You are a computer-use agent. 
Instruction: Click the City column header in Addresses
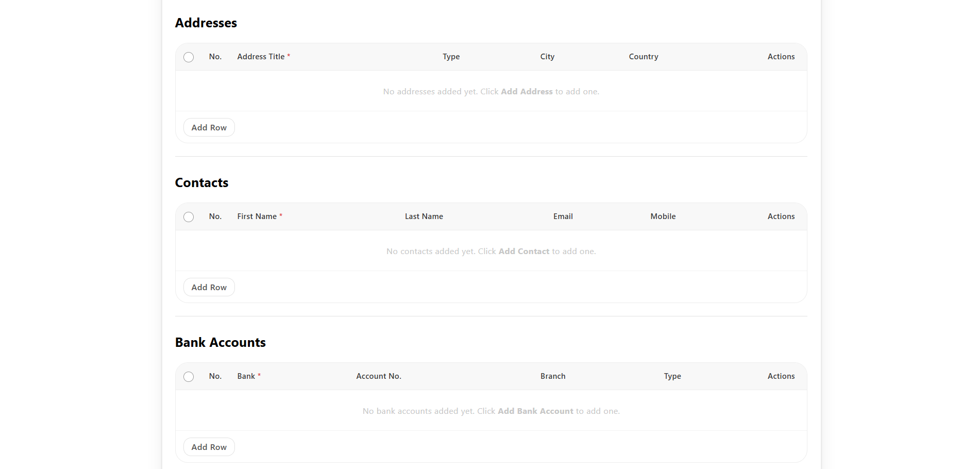coord(547,57)
